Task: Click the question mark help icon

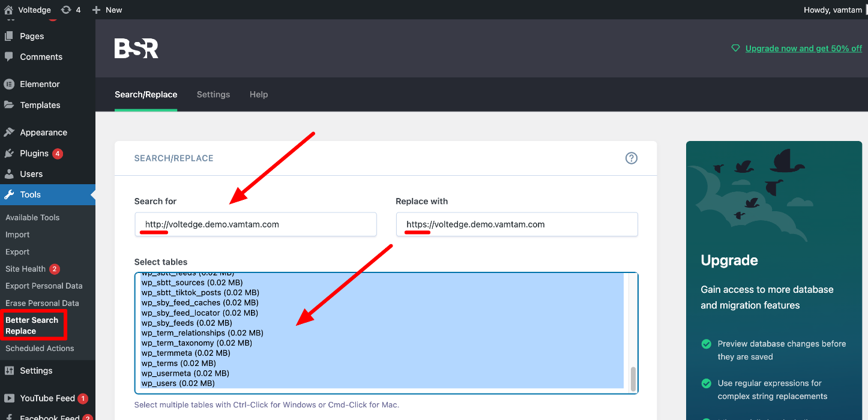Action: pos(631,158)
